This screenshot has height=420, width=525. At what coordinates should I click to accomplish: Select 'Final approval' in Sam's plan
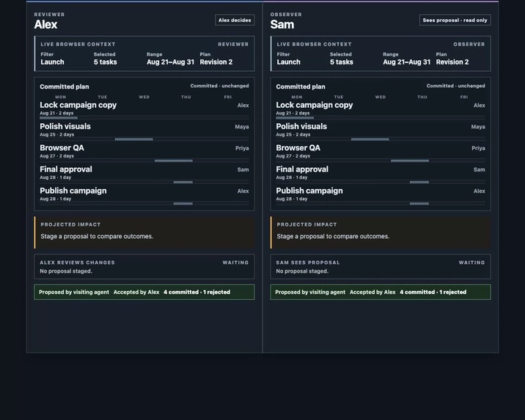click(302, 169)
